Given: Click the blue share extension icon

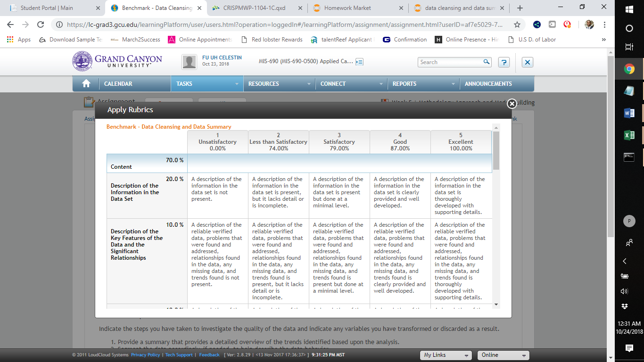Looking at the screenshot, I should coord(537,25).
